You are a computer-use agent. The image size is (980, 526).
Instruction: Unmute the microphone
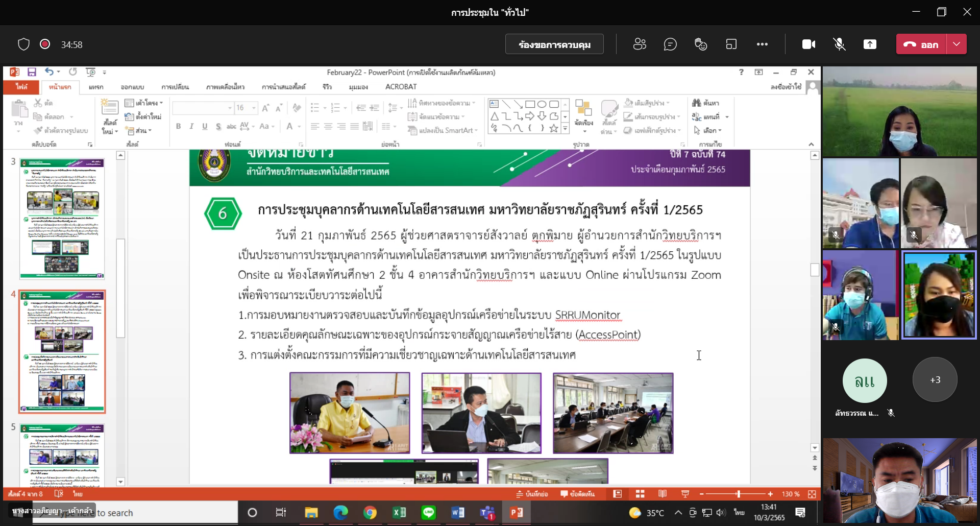click(x=839, y=44)
